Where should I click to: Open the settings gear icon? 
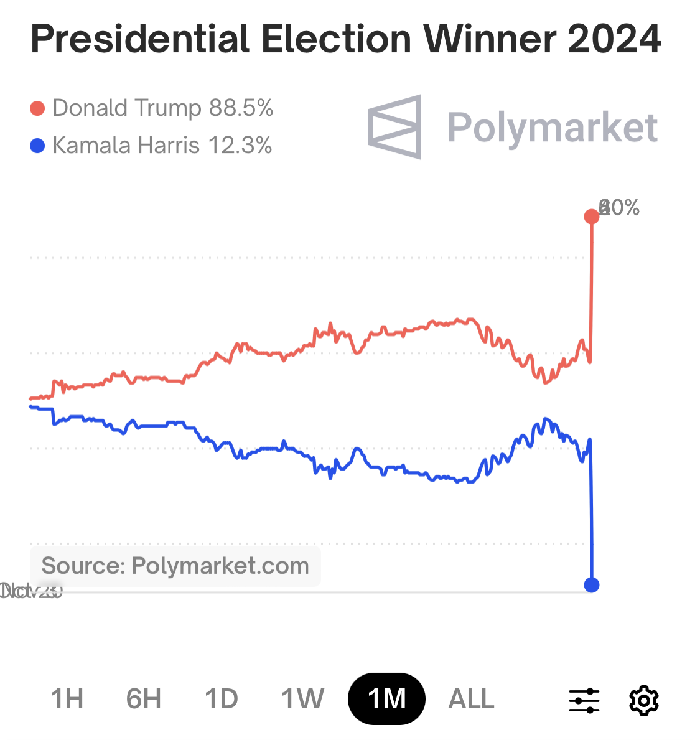tap(643, 700)
